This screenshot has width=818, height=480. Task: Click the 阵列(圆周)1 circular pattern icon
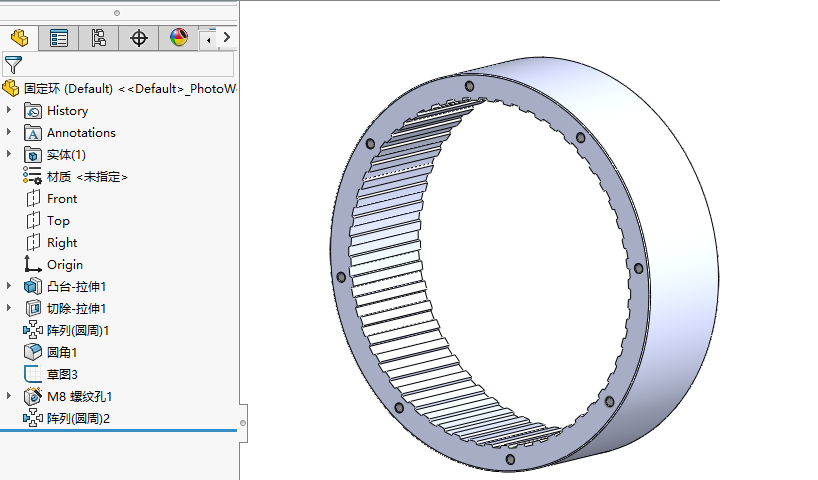tap(32, 330)
